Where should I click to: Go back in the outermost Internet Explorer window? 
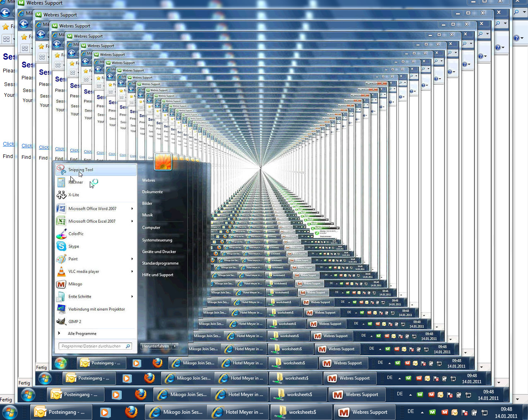click(5, 12)
